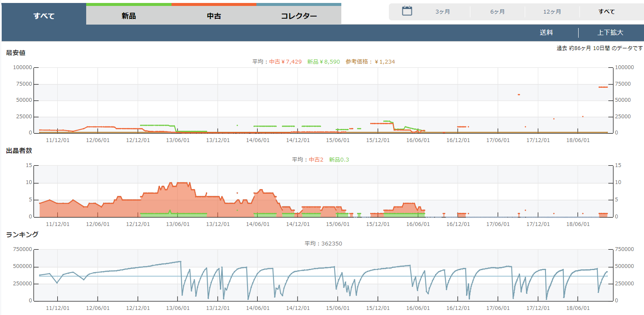Switch to the 新品 tab
This screenshot has width=644, height=315.
click(x=129, y=16)
